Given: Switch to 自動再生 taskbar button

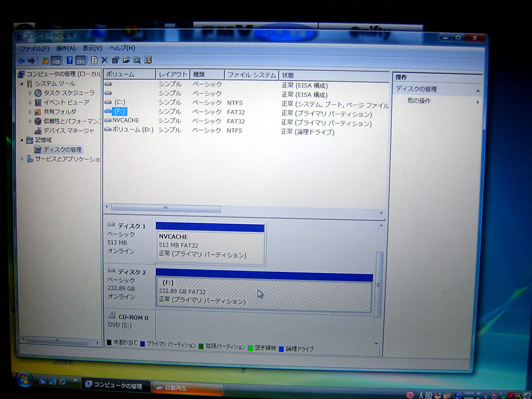Looking at the screenshot, I should tap(187, 387).
